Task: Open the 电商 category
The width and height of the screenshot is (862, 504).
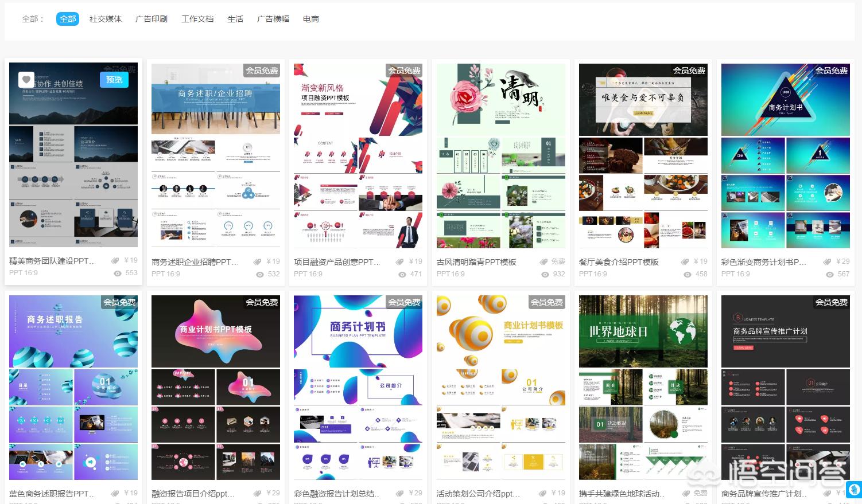Action: point(311,19)
